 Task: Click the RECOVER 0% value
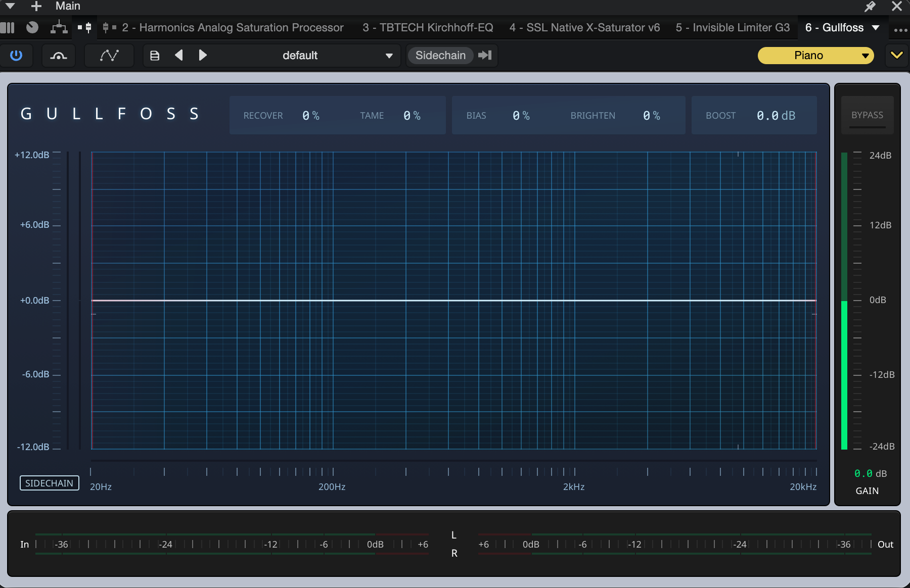coord(311,116)
